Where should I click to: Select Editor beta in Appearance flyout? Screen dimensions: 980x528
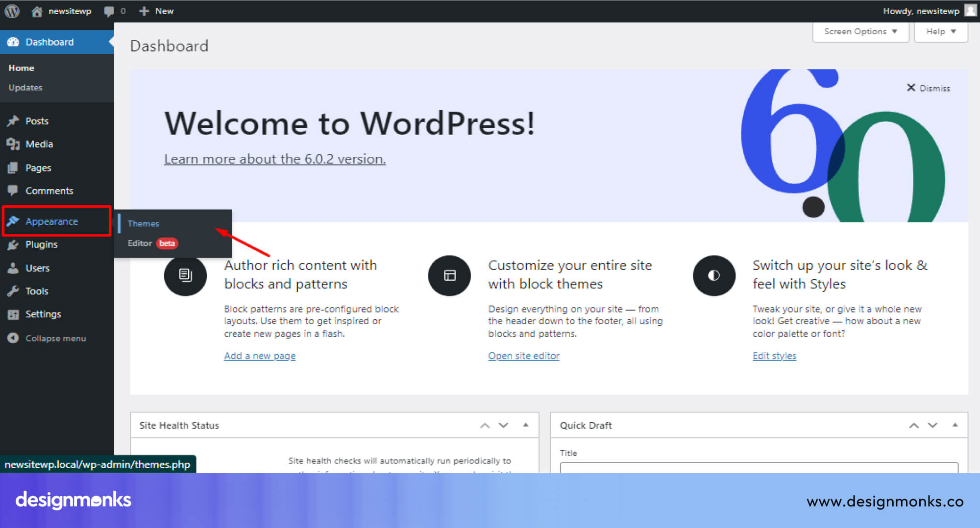click(x=152, y=243)
